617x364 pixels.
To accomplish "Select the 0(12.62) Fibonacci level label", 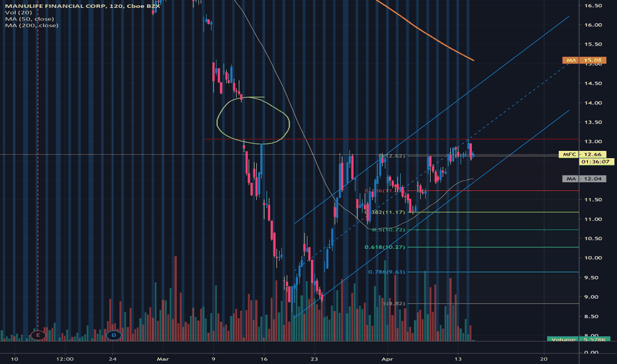I will pyautogui.click(x=392, y=156).
